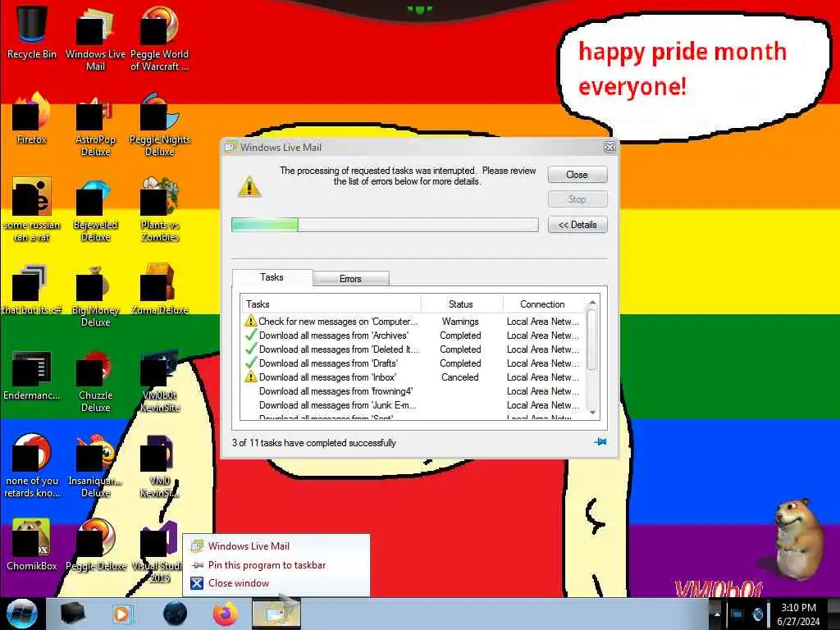Select the Zuma Deluxe desktop icon

pos(159,290)
